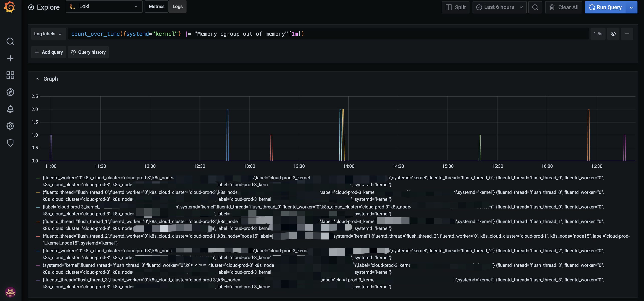This screenshot has height=301, width=644.
Task: Click the zoom out time range icon
Action: (535, 7)
